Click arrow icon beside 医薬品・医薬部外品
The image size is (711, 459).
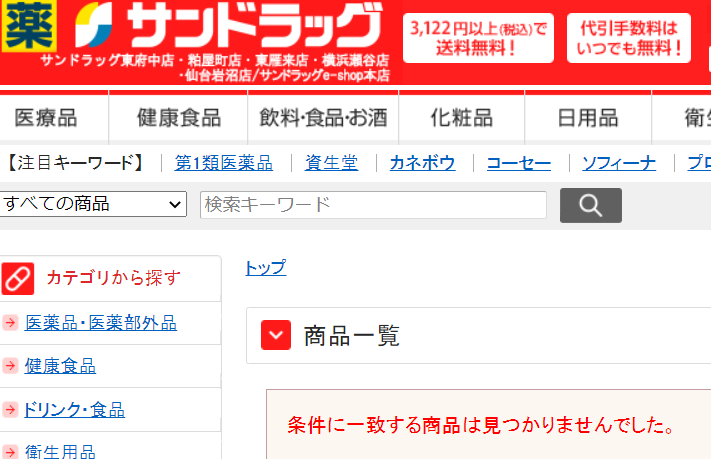pos(10,323)
